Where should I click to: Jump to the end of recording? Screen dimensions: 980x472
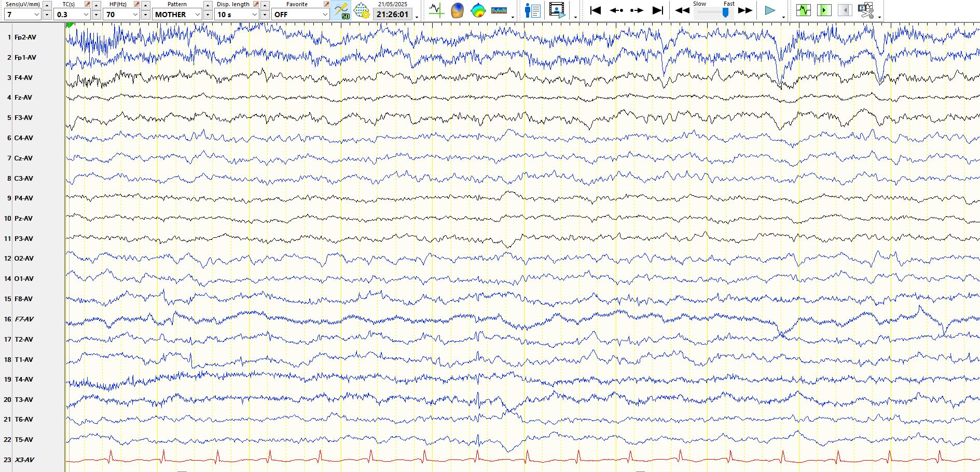click(x=658, y=10)
